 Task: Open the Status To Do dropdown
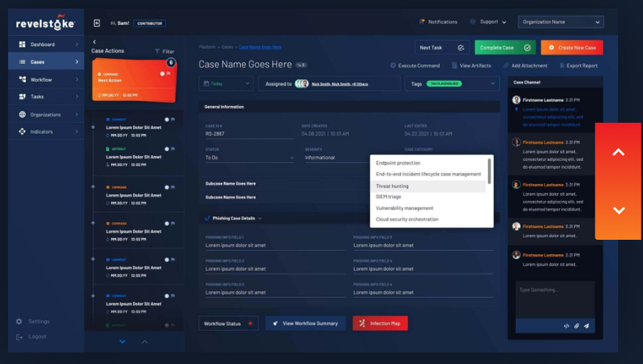[x=249, y=158]
